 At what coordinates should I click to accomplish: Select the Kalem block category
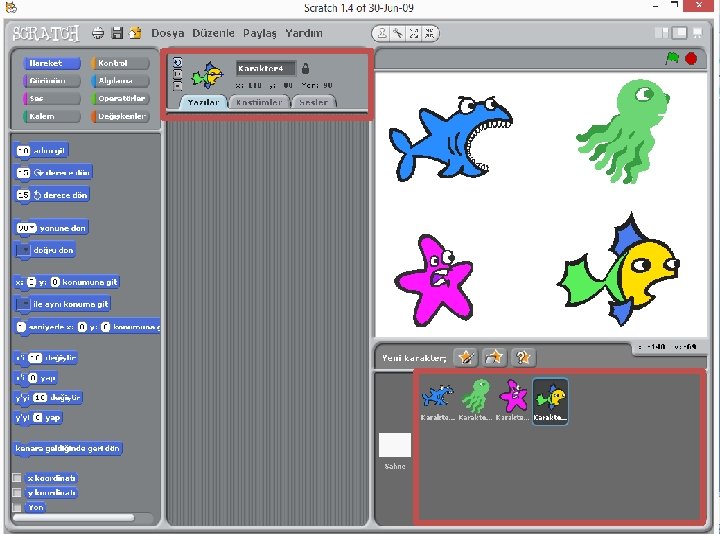(51, 116)
